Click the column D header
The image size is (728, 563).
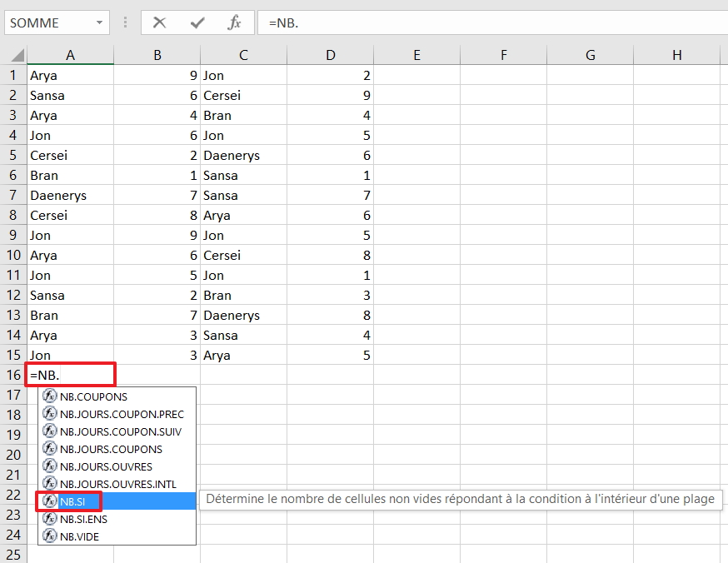pyautogui.click(x=331, y=55)
